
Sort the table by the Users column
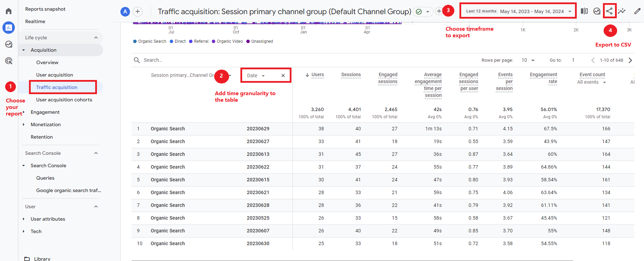pos(317,74)
